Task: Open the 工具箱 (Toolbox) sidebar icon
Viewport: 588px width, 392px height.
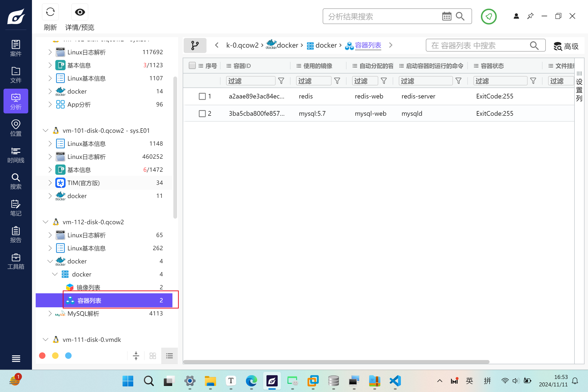Action: (16, 261)
